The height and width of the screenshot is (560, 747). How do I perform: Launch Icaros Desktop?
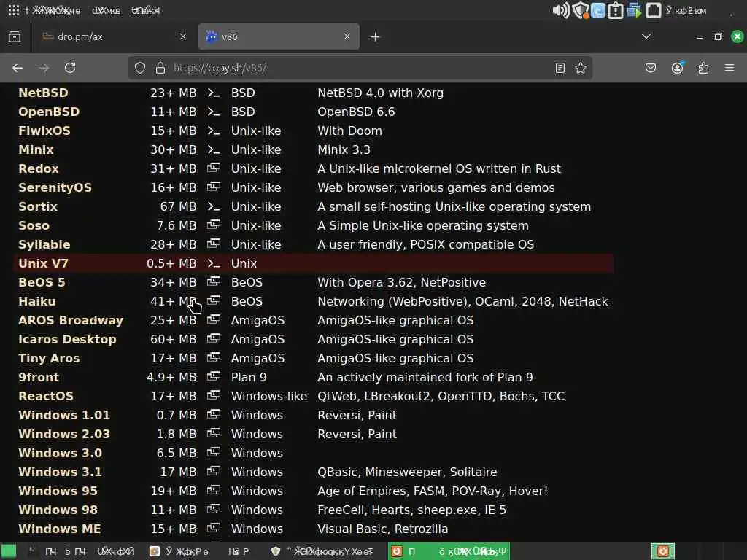coord(67,340)
